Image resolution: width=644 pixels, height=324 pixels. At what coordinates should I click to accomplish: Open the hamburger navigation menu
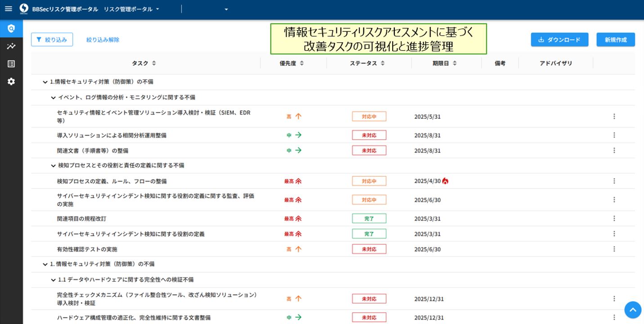pyautogui.click(x=8, y=9)
